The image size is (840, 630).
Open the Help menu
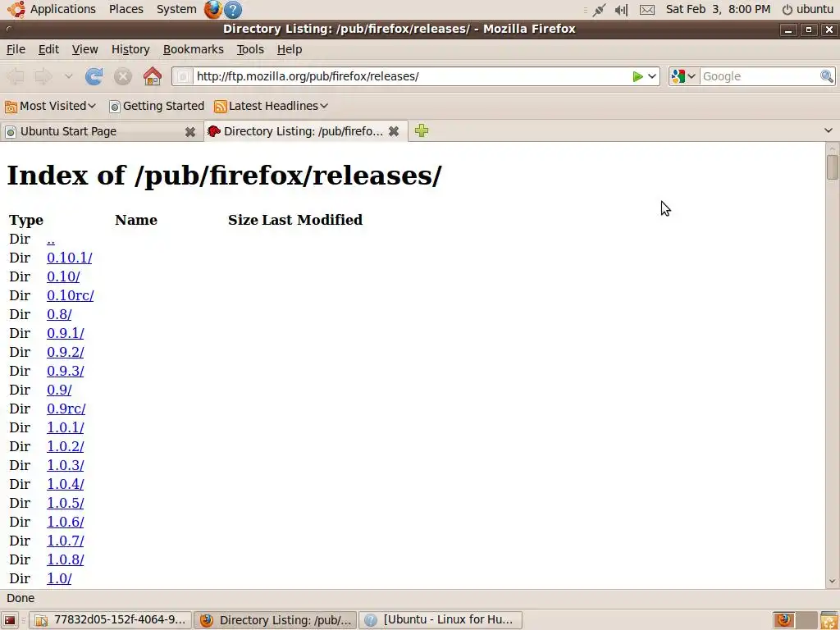tap(290, 49)
